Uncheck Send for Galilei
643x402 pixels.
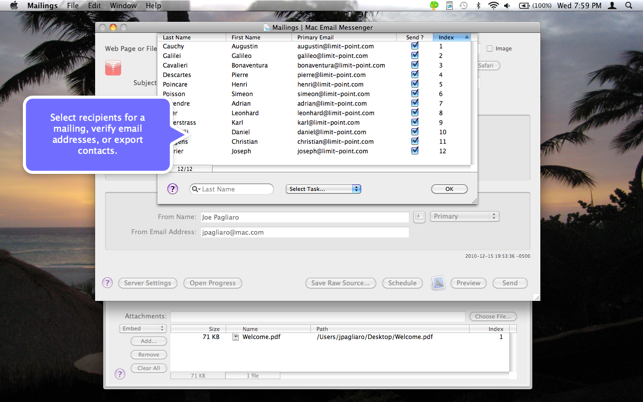point(415,55)
